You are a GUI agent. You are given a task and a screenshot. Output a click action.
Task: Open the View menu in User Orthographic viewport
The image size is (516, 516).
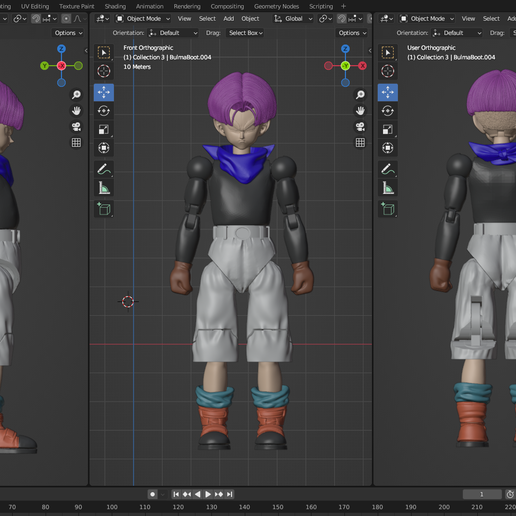tap(468, 19)
